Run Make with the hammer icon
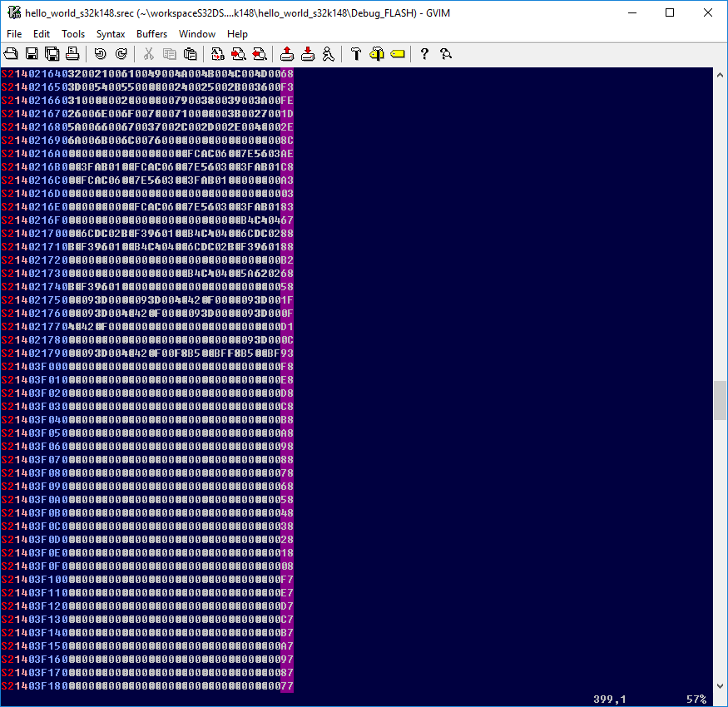Image resolution: width=728 pixels, height=707 pixels. click(x=356, y=54)
